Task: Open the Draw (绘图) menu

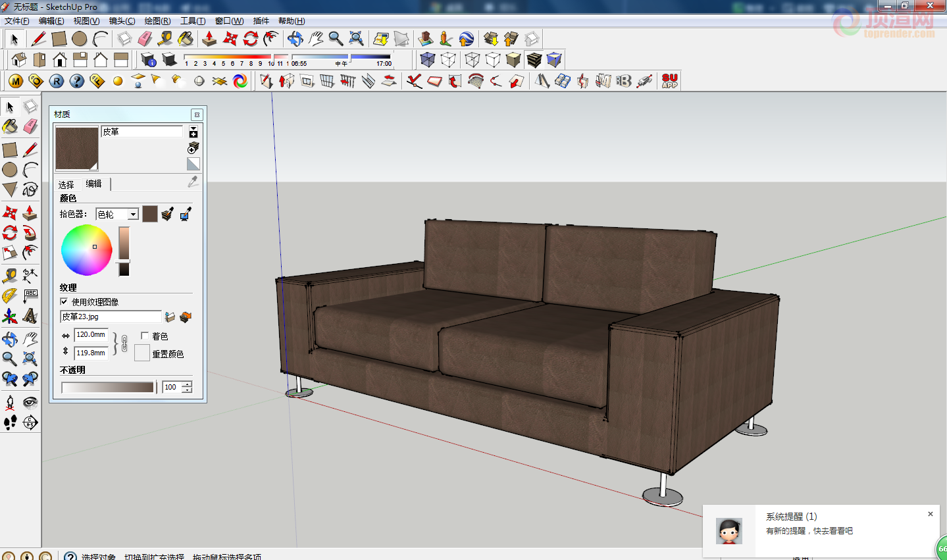Action: 158,21
